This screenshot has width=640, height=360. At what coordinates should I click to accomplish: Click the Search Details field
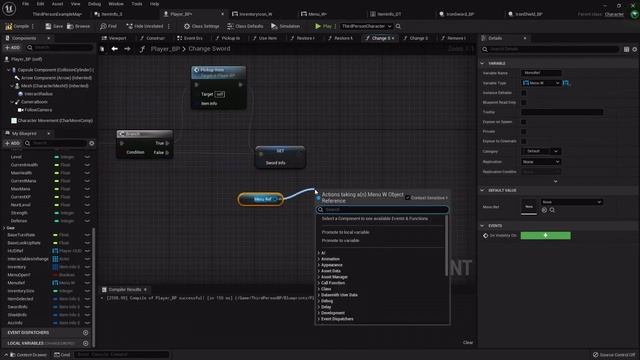pos(550,49)
